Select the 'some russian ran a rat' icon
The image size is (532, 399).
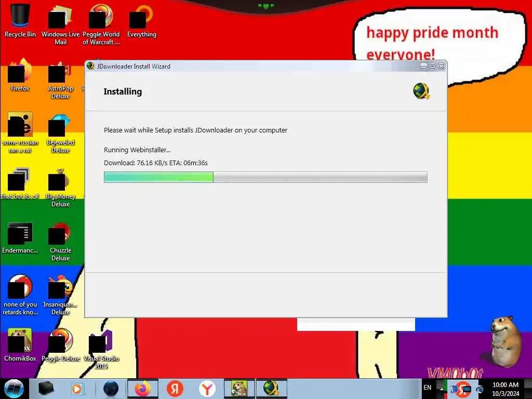[20, 133]
